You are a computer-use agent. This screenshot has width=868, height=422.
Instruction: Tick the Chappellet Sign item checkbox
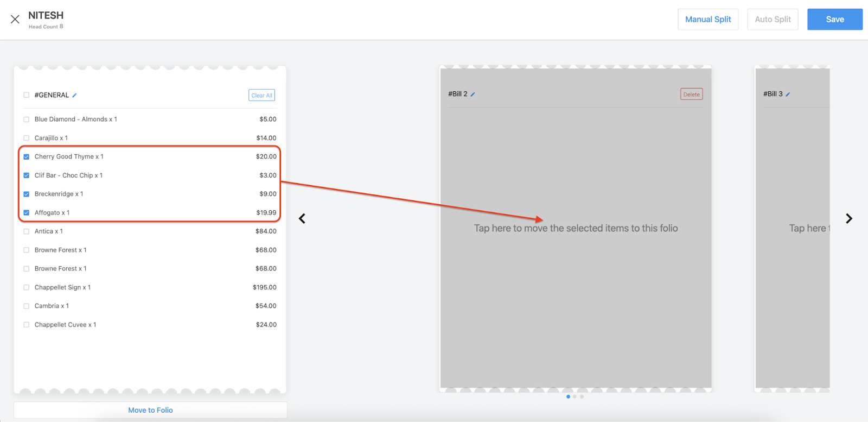(27, 288)
